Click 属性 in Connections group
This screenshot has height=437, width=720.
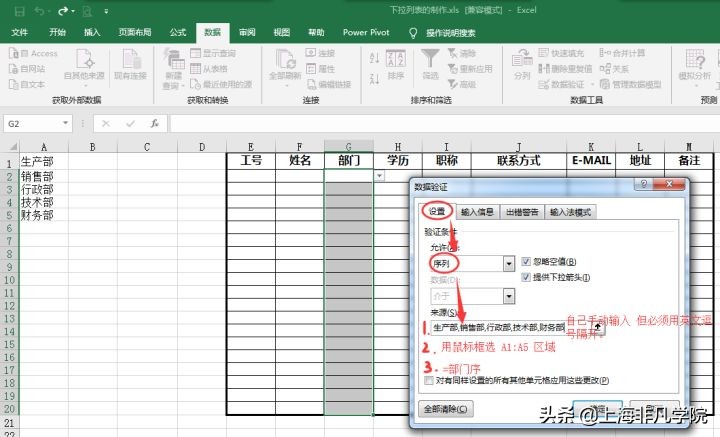[321, 69]
